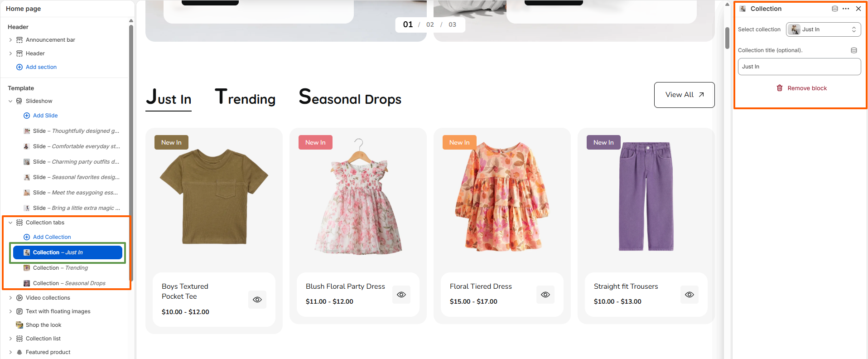
Task: Open the Select collection dropdown
Action: click(x=823, y=29)
